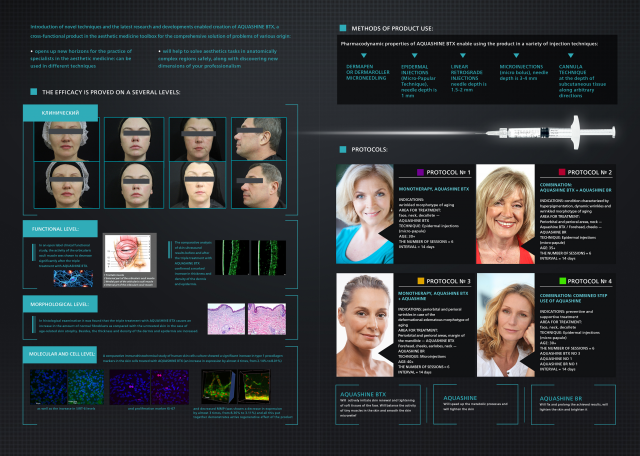Open the right green ultrasound skin image

point(269,258)
